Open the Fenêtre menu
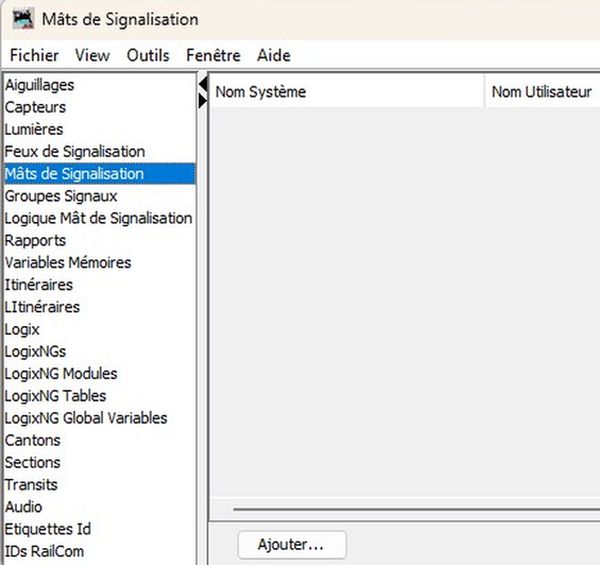The image size is (600, 565). click(x=213, y=55)
